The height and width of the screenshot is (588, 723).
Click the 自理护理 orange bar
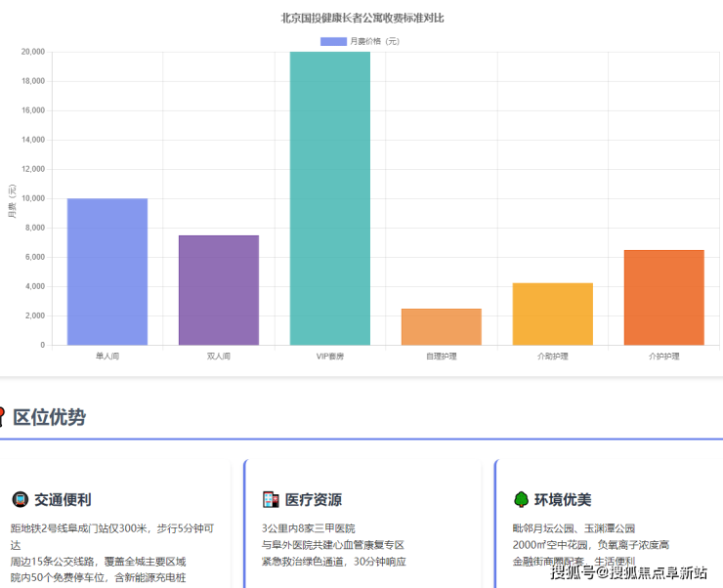coord(441,326)
